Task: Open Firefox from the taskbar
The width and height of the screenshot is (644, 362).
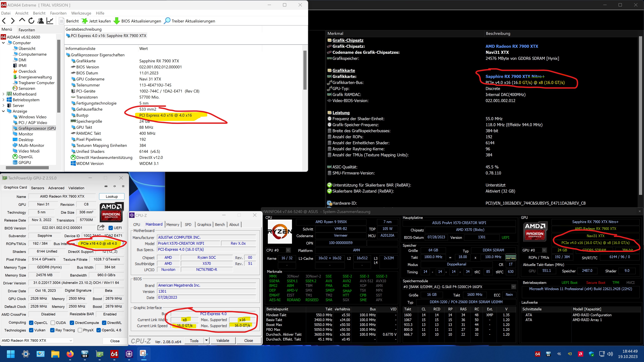Action: point(70,354)
